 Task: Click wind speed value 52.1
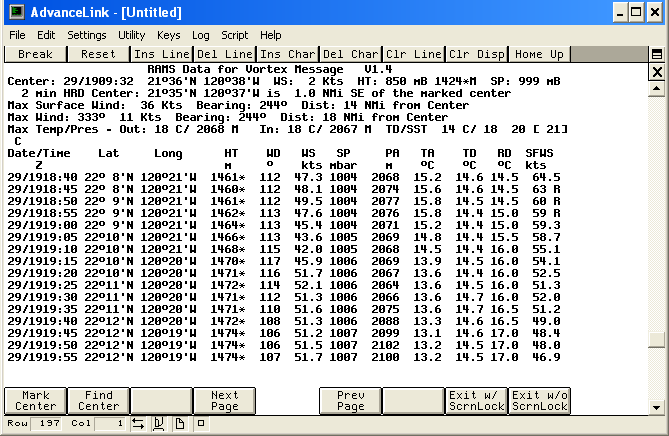click(308, 285)
